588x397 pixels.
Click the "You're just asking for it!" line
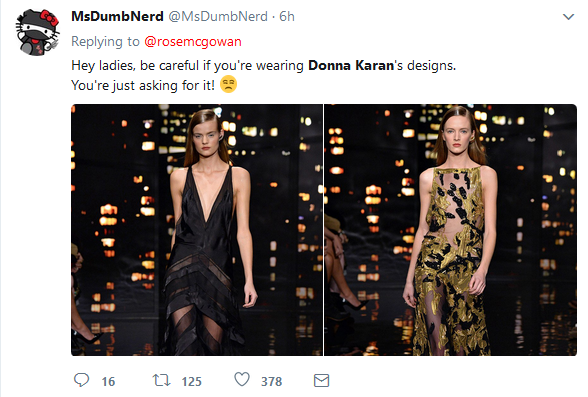coord(143,85)
